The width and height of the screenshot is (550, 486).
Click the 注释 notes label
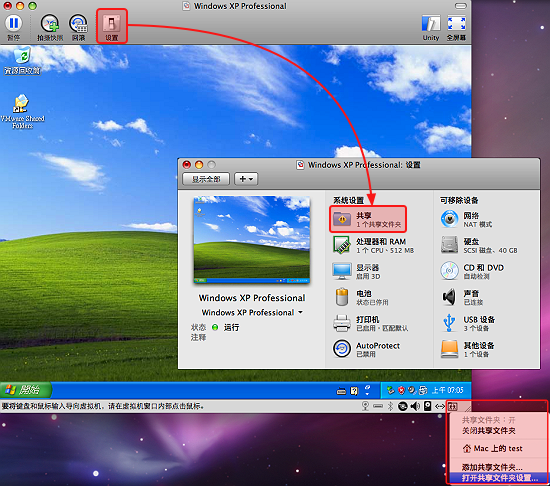coord(198,337)
